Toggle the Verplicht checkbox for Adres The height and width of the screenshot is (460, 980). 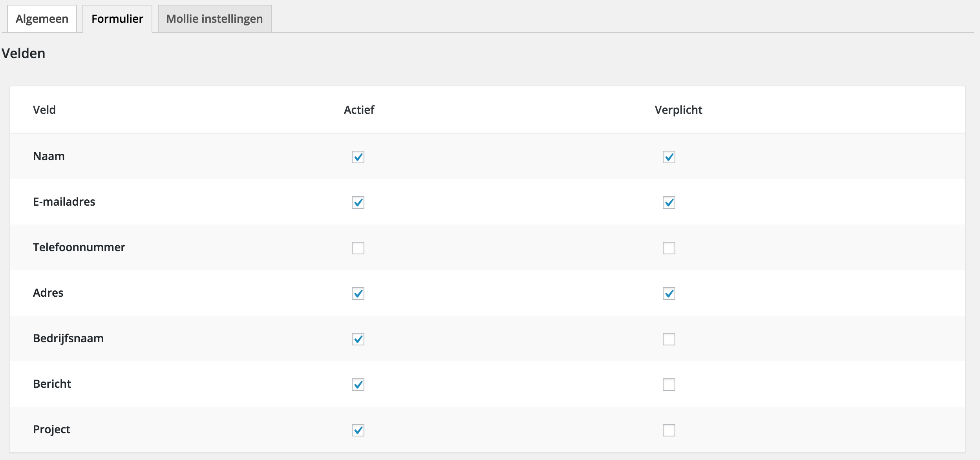(669, 294)
